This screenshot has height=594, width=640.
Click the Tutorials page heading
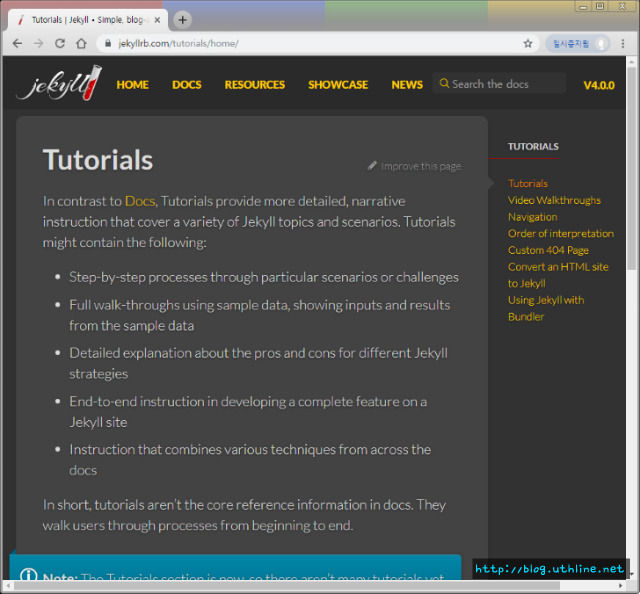[98, 160]
